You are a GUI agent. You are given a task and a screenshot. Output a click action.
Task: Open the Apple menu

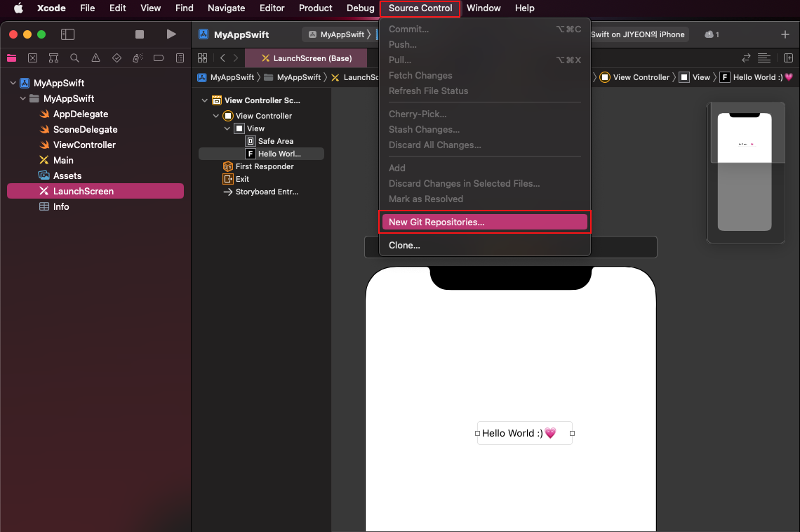(18, 8)
